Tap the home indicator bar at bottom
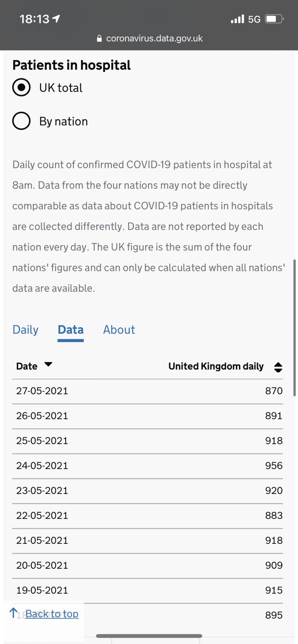298x644 pixels. tap(149, 636)
